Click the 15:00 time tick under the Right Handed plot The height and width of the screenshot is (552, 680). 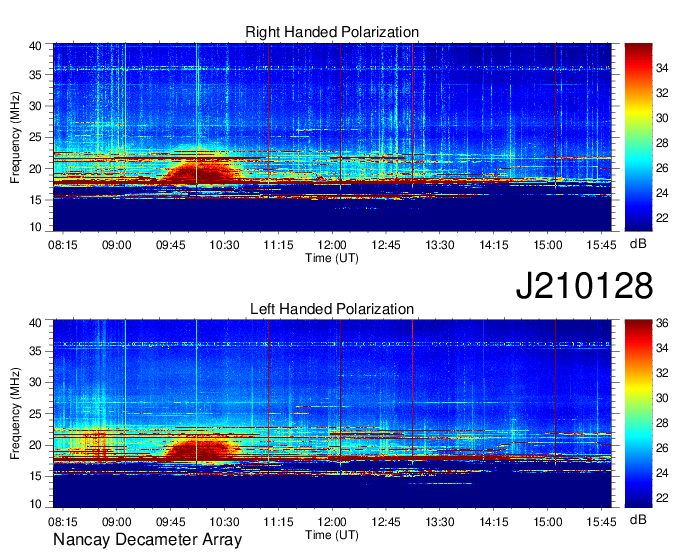pos(548,245)
